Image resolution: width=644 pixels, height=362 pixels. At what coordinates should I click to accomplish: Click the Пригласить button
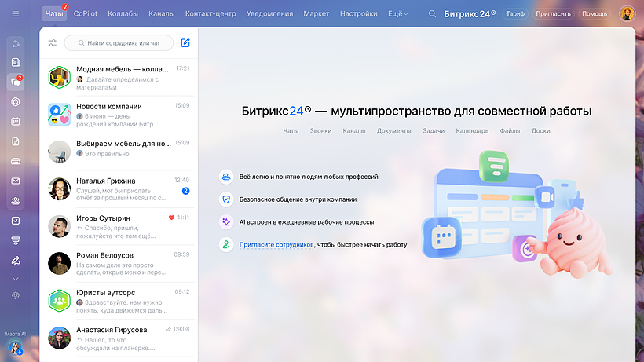pos(553,14)
